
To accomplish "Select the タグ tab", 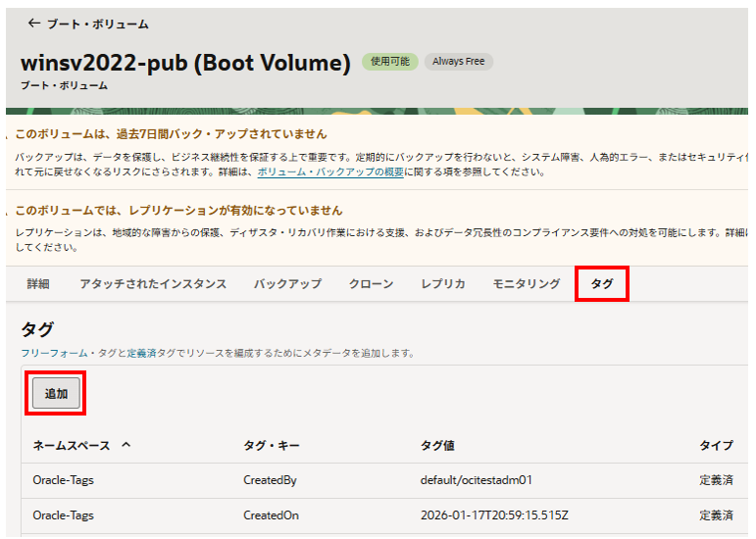I will 601,284.
